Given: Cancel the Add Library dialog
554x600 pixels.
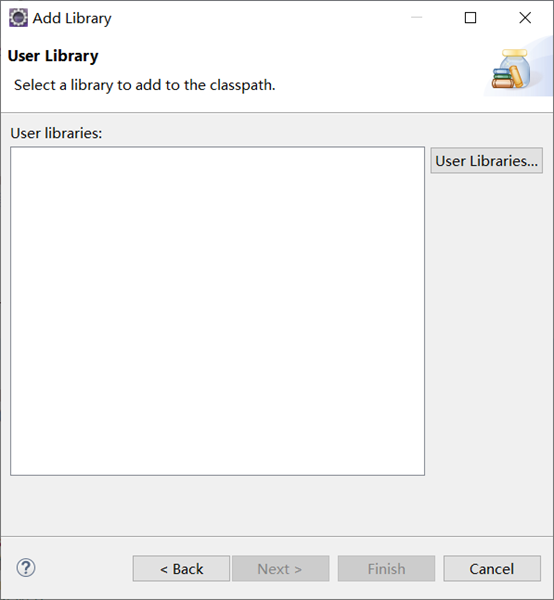Looking at the screenshot, I should tap(492, 569).
